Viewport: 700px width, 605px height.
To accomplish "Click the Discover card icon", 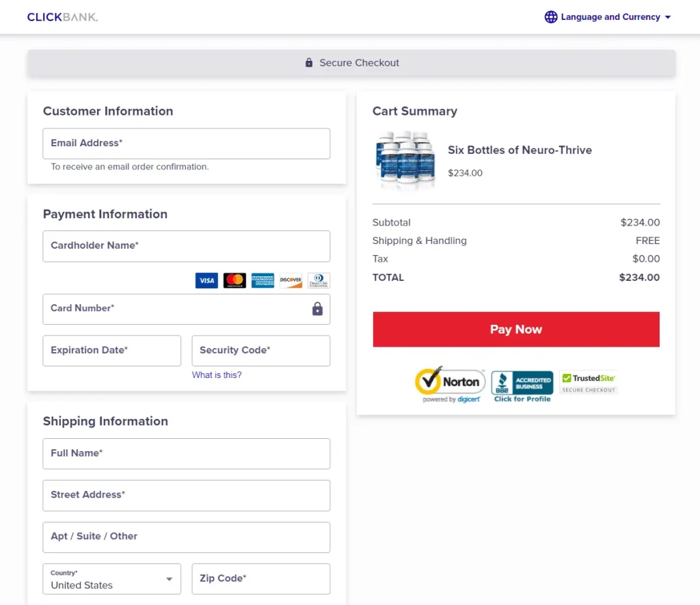I will click(291, 280).
